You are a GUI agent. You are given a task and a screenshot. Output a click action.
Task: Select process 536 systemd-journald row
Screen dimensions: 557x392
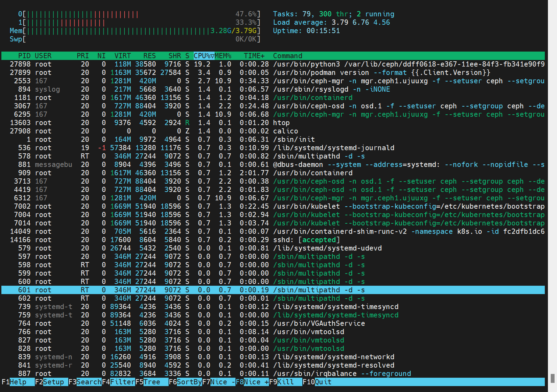(x=273, y=148)
